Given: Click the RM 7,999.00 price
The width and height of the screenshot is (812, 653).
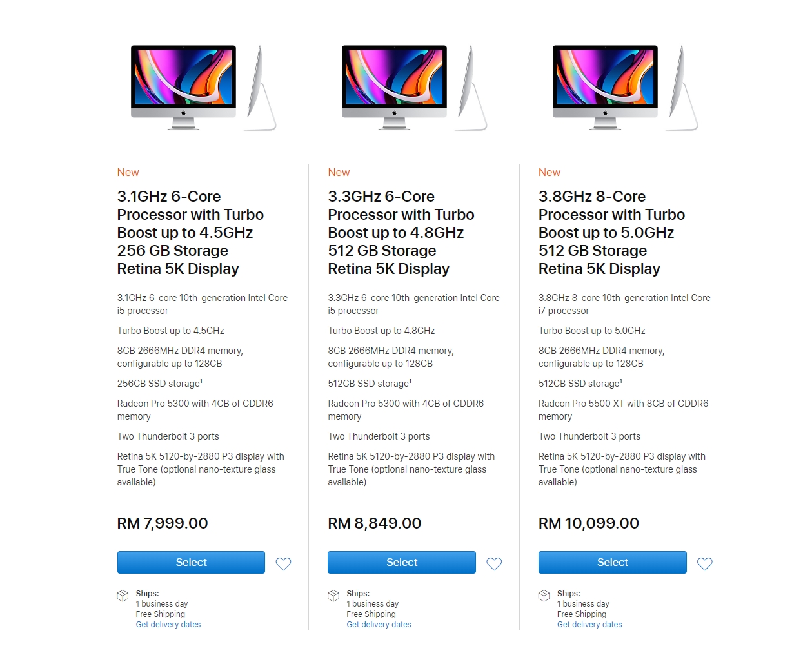Looking at the screenshot, I should (x=163, y=523).
